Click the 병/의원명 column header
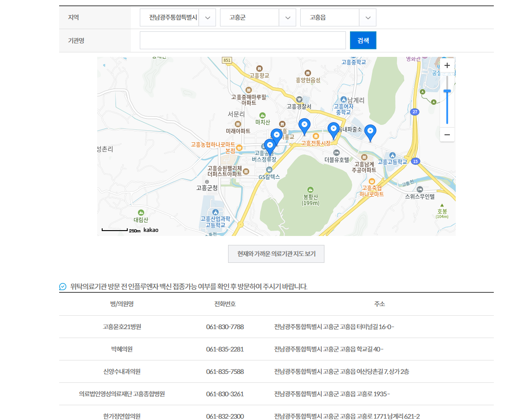 click(122, 304)
